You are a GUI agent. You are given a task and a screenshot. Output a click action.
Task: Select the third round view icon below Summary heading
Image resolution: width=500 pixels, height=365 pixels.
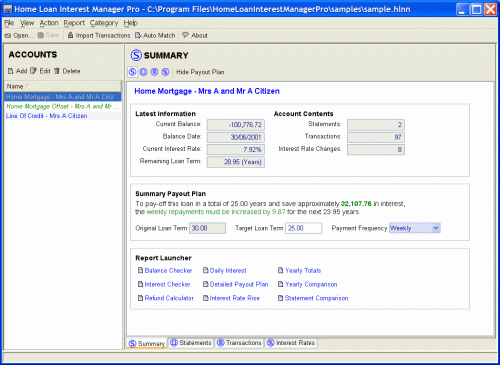coord(154,72)
